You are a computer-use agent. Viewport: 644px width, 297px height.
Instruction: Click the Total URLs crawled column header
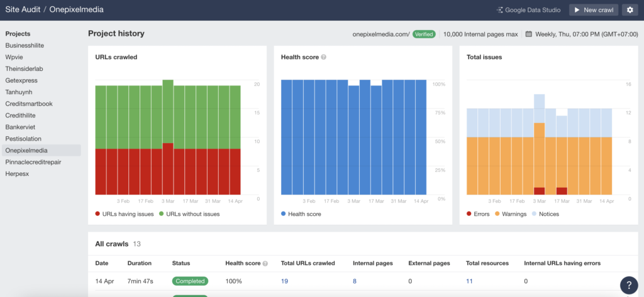308,263
